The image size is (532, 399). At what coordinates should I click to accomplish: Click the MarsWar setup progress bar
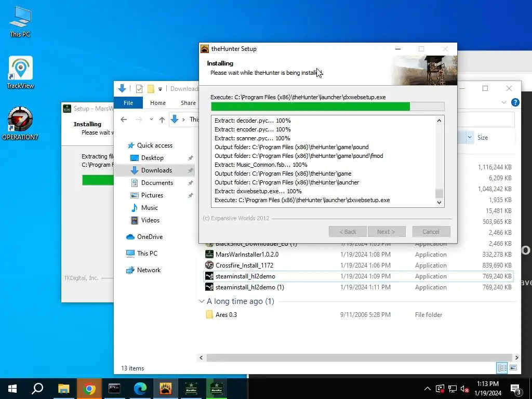[98, 180]
